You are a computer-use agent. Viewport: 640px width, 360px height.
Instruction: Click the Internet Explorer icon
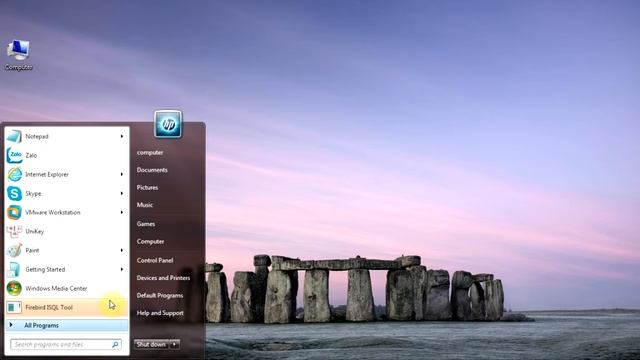14,174
